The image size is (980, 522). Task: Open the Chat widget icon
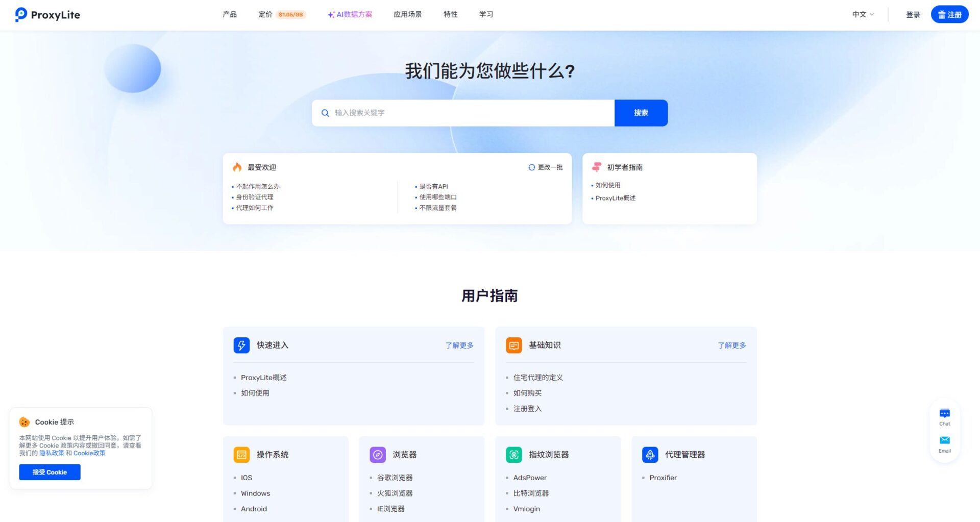pyautogui.click(x=945, y=414)
